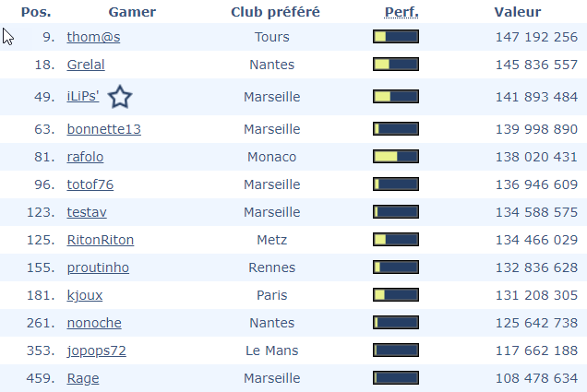The height and width of the screenshot is (392, 587).
Task: Click thom@s's performance bar
Action: (396, 37)
